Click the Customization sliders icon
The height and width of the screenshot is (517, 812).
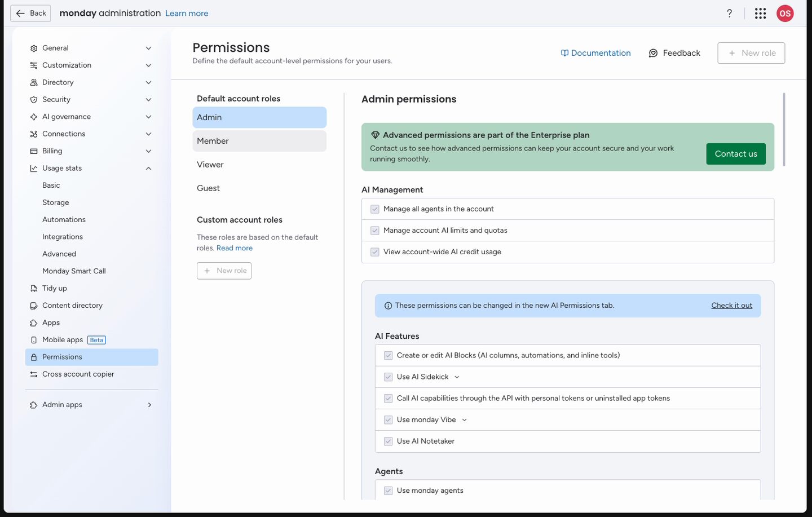click(x=34, y=65)
